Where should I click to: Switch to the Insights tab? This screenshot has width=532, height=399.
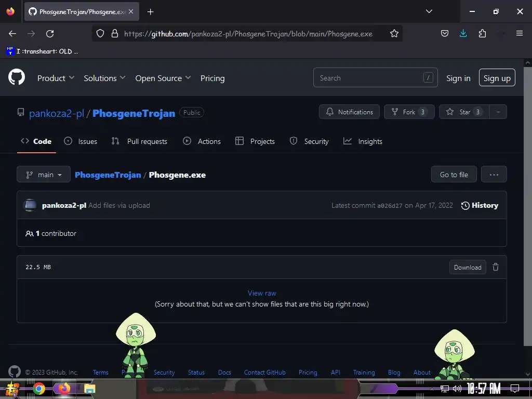pos(363,141)
